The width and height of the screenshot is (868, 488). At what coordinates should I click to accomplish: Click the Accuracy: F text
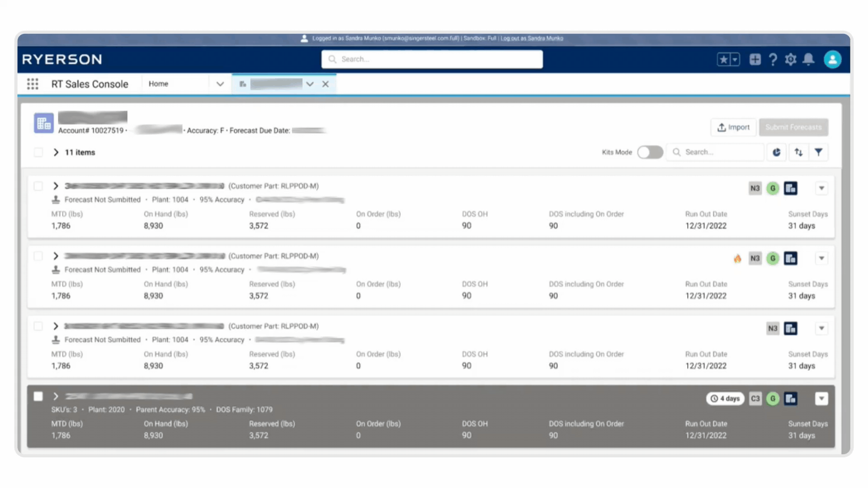(206, 131)
